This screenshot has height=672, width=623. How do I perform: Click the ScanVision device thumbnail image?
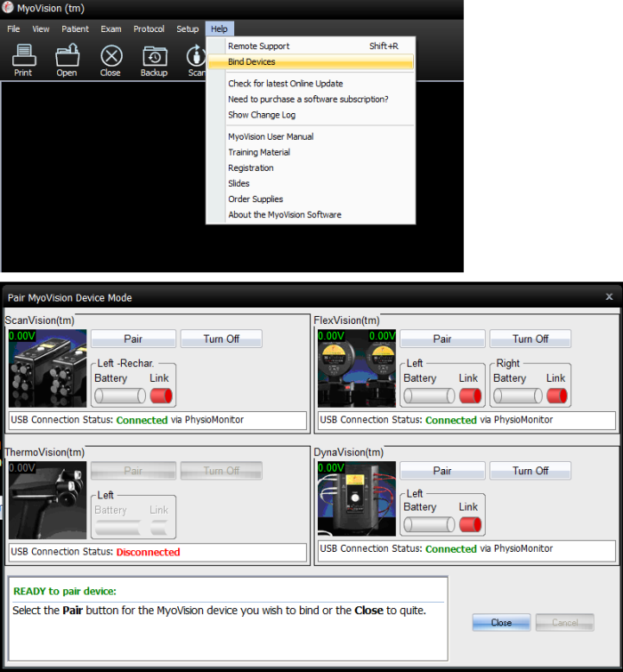[x=47, y=368]
